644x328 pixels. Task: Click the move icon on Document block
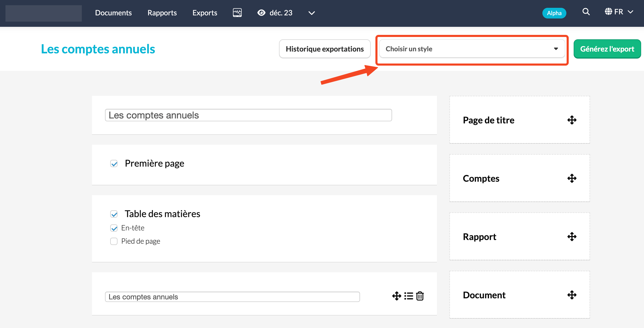pyautogui.click(x=572, y=295)
